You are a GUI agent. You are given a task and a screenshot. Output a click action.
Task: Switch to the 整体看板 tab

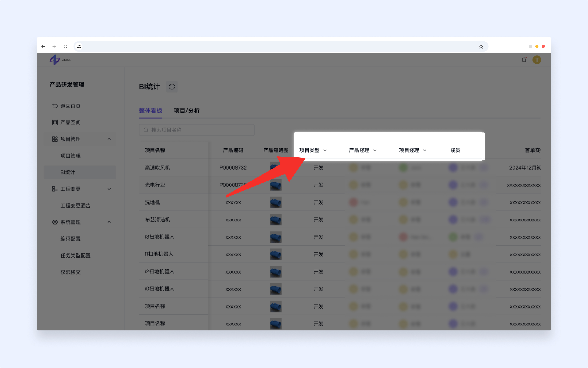pyautogui.click(x=150, y=111)
